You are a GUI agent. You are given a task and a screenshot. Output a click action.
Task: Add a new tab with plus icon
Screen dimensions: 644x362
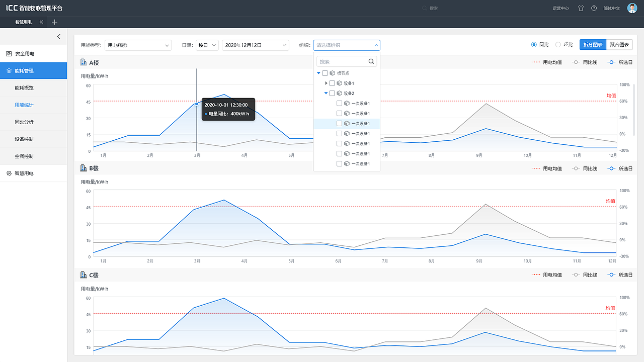pyautogui.click(x=55, y=22)
